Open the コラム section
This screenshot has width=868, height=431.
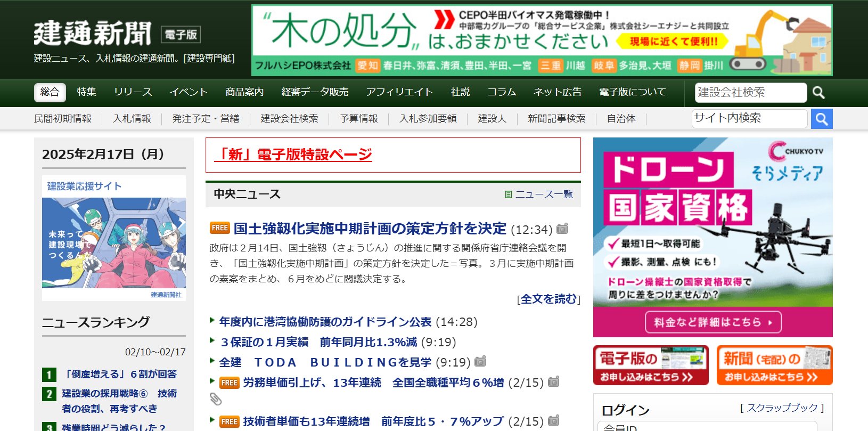[x=502, y=92]
